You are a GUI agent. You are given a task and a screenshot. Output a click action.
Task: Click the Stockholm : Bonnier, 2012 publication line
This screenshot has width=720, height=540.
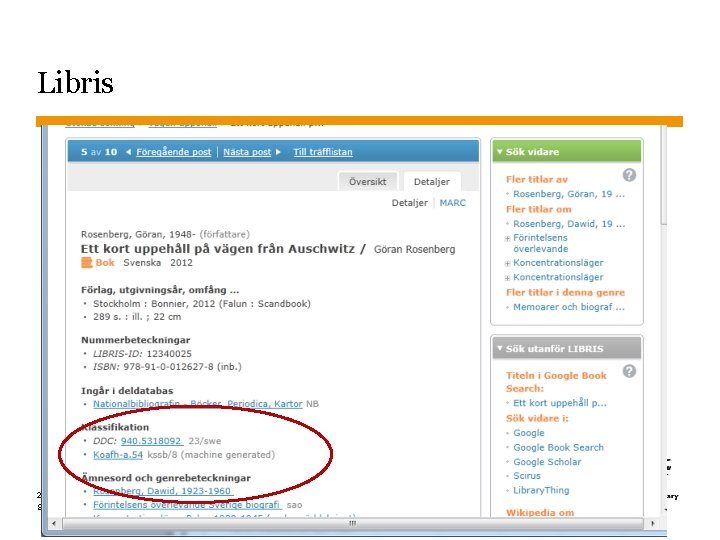(x=202, y=304)
